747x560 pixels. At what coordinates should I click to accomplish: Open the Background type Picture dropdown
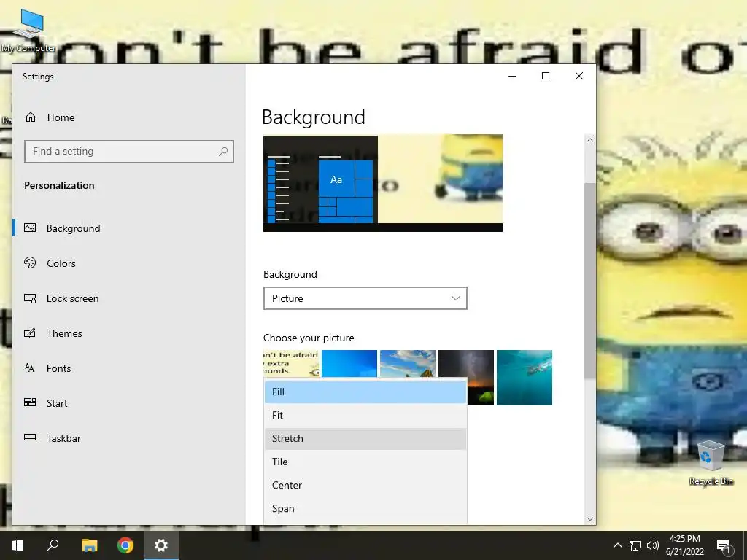click(365, 298)
